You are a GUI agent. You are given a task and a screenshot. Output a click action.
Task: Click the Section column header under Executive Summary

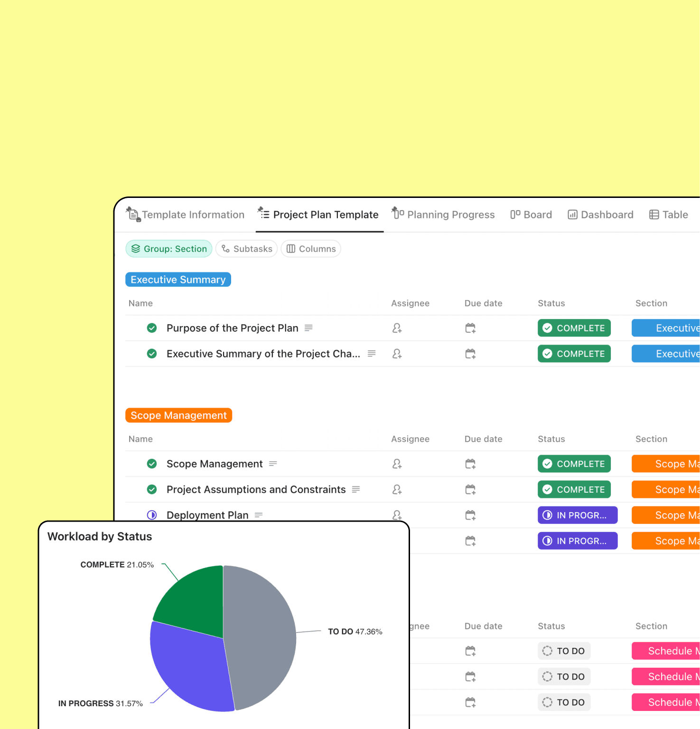coord(651,303)
